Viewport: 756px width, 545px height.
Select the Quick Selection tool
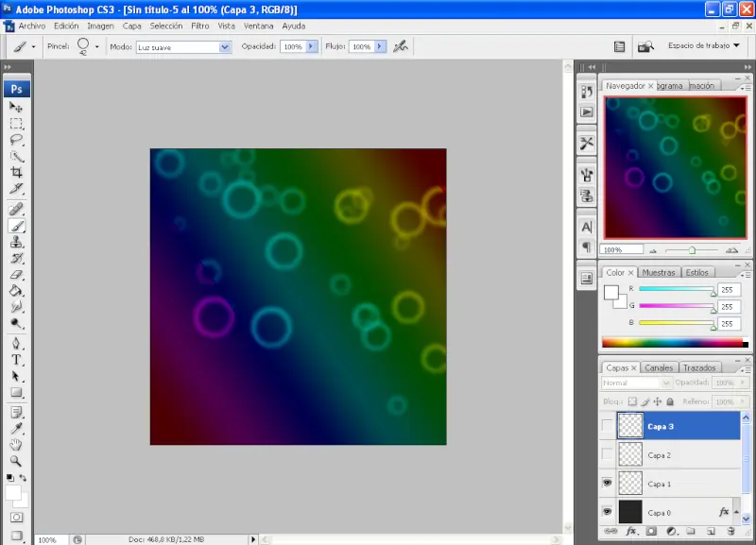[x=16, y=156]
